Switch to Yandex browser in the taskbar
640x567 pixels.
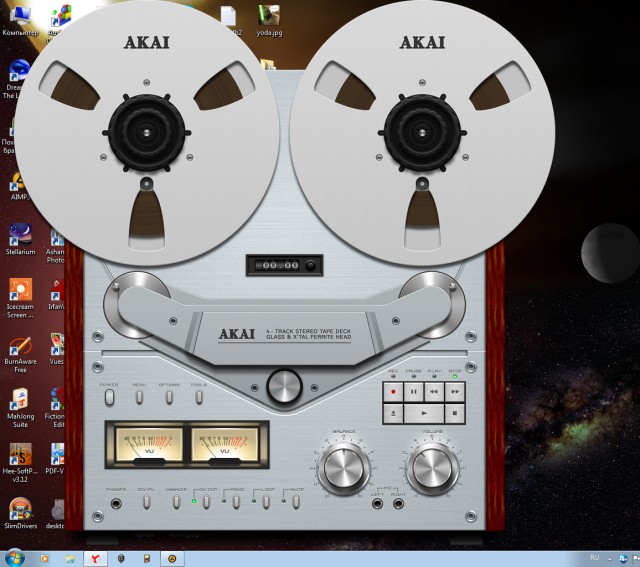pos(95,559)
